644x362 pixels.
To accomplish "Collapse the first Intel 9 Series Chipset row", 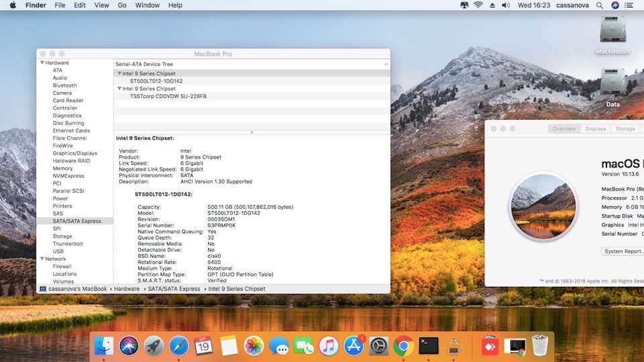I will (119, 73).
